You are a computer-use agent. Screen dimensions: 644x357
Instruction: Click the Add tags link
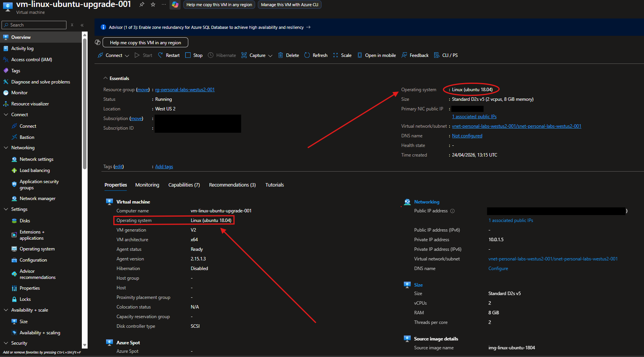click(164, 167)
